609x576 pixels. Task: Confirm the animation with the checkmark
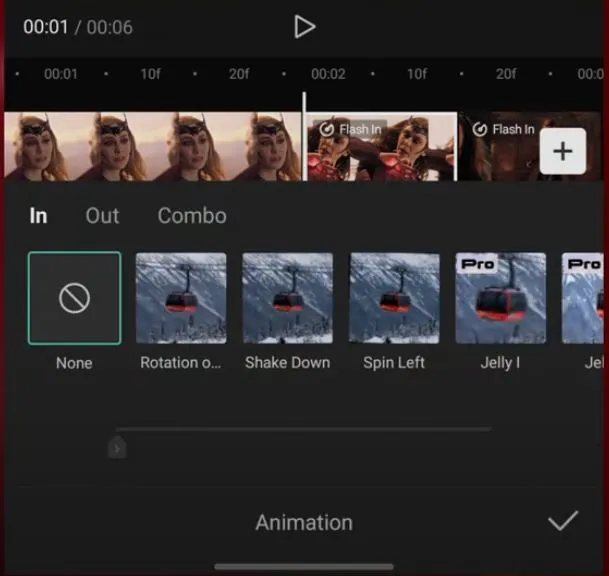(563, 520)
